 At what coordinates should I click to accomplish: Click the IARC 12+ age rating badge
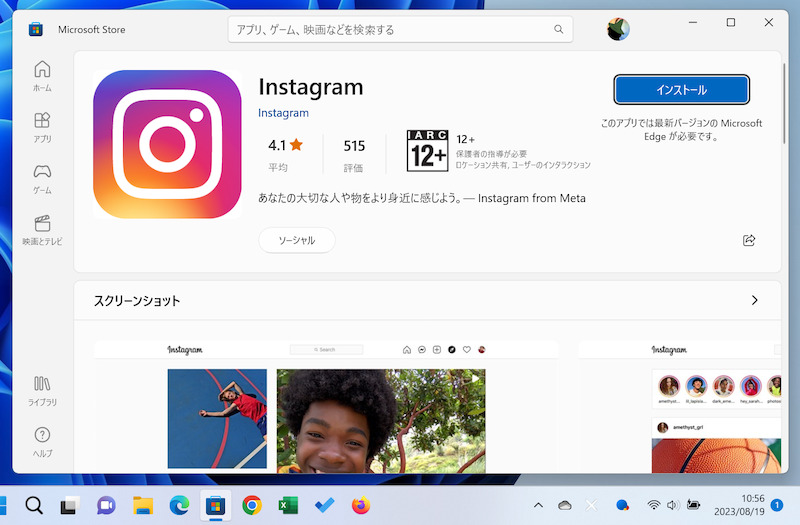click(427, 150)
